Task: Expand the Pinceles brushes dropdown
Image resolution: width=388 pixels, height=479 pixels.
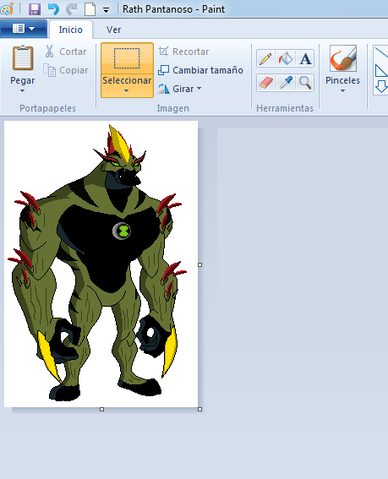Action: click(x=343, y=91)
